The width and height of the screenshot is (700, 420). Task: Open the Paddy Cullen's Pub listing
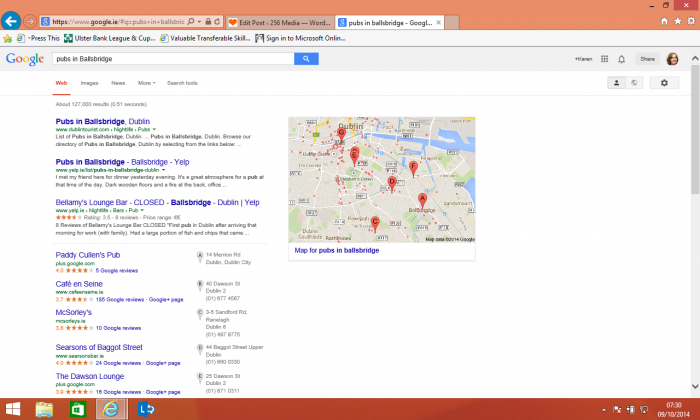tap(88, 255)
